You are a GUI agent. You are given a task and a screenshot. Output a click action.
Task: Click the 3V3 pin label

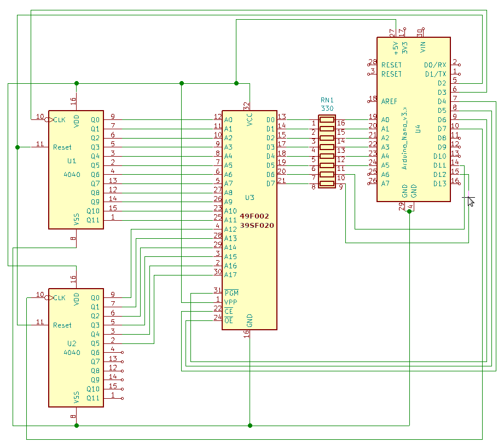pos(405,48)
